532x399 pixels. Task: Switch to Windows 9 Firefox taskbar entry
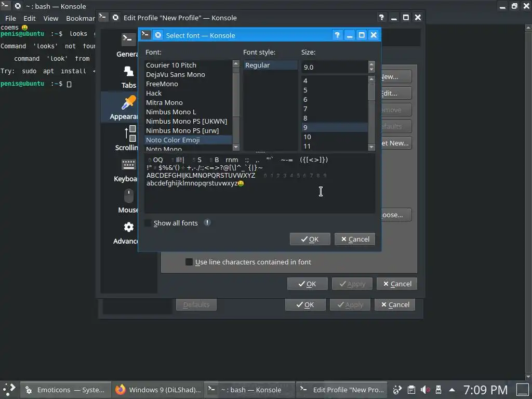(158, 390)
